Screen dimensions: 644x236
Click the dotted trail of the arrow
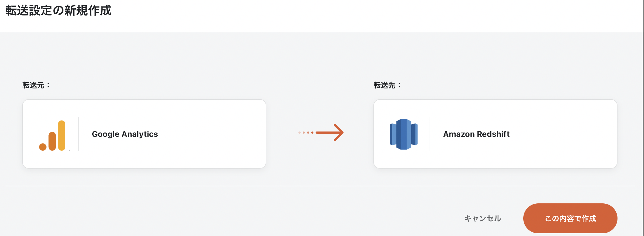(306, 133)
